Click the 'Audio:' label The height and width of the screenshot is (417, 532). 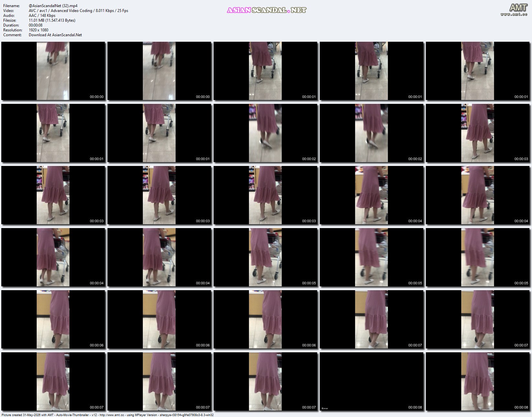9,16
